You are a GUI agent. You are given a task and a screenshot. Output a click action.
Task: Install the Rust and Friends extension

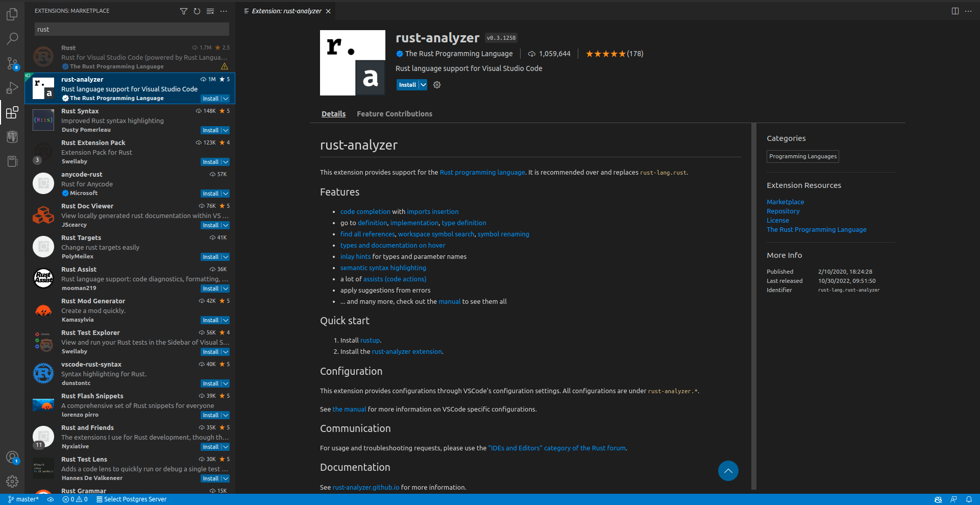pos(210,447)
